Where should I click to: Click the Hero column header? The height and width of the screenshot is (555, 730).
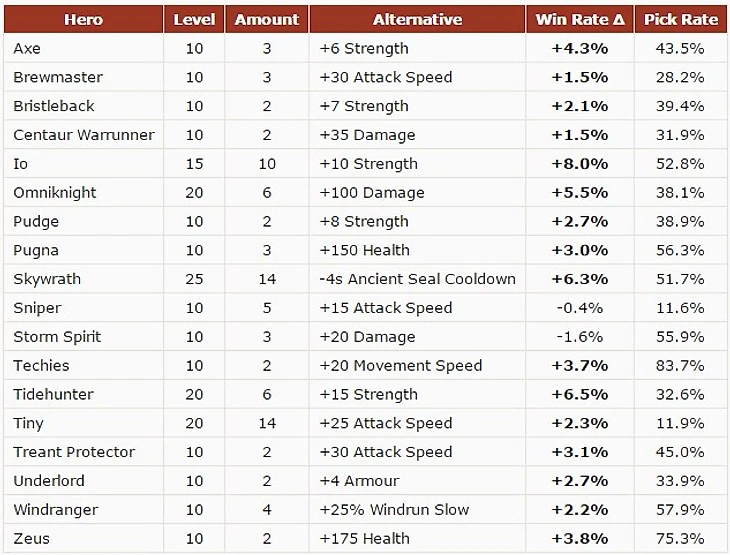[83, 19]
